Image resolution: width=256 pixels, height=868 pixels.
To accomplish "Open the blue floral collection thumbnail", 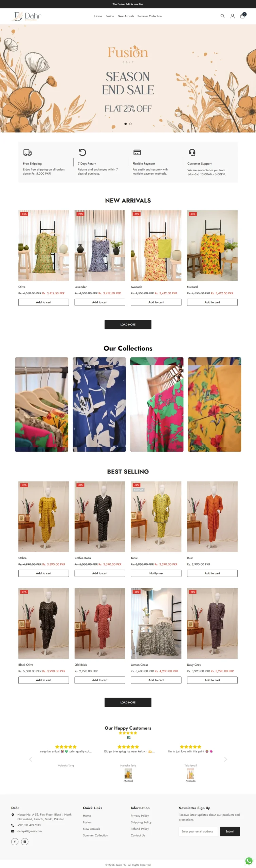I will click(x=99, y=404).
